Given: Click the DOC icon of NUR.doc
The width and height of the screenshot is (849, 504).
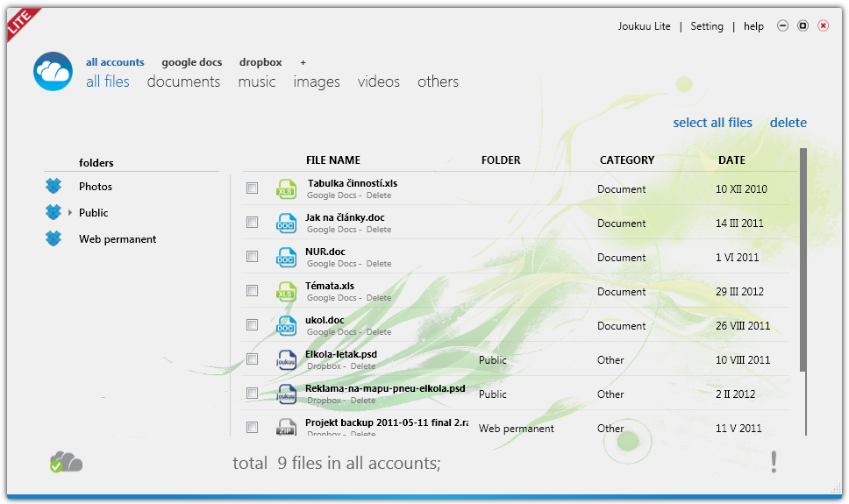Looking at the screenshot, I should (286, 257).
